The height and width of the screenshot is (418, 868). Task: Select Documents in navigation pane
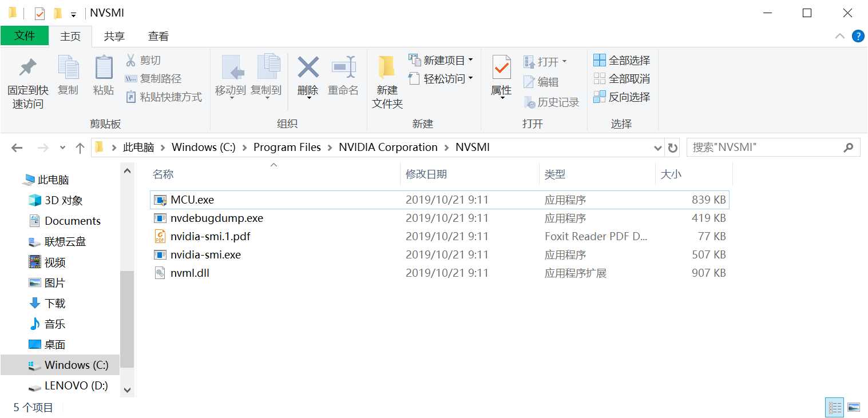(x=65, y=221)
